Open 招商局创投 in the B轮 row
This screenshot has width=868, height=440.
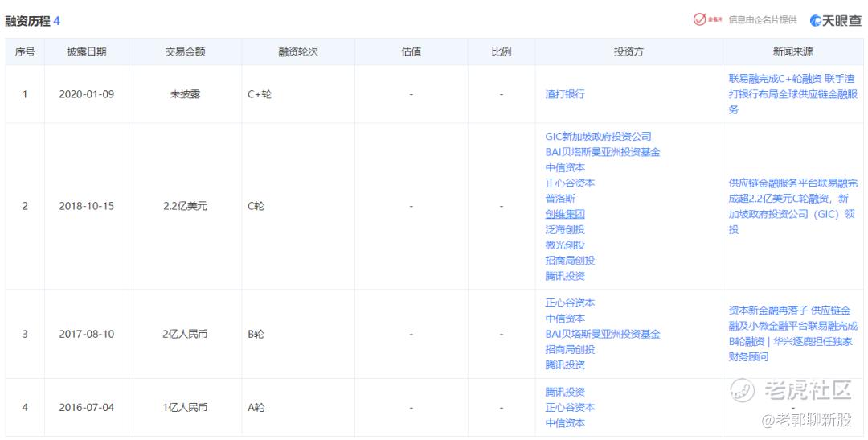570,350
